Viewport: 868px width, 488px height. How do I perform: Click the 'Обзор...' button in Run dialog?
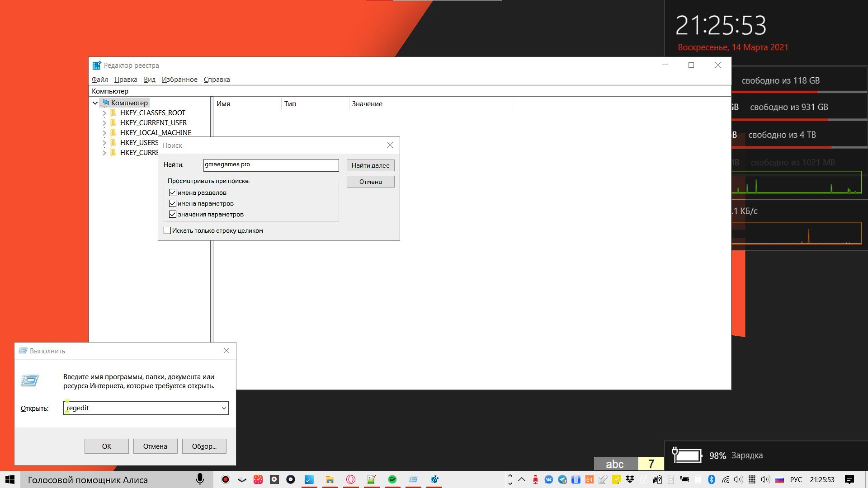[204, 446]
